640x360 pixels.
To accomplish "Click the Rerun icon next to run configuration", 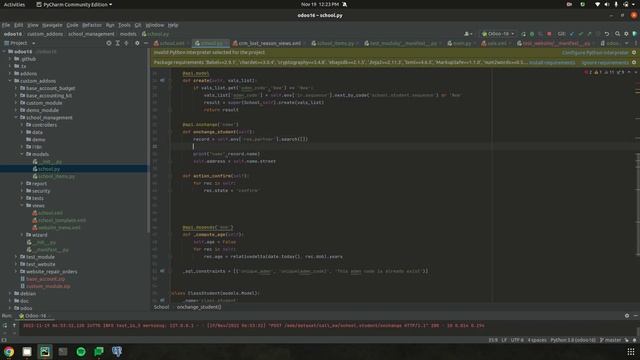I will 523,34.
